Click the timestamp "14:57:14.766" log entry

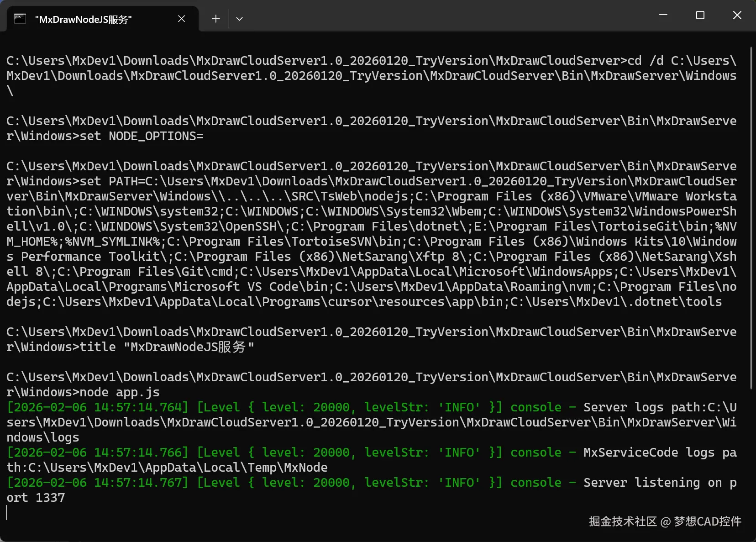141,453
